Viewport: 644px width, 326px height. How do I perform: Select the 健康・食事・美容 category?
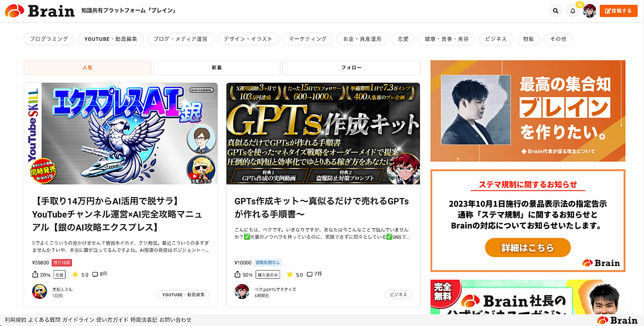[446, 39]
